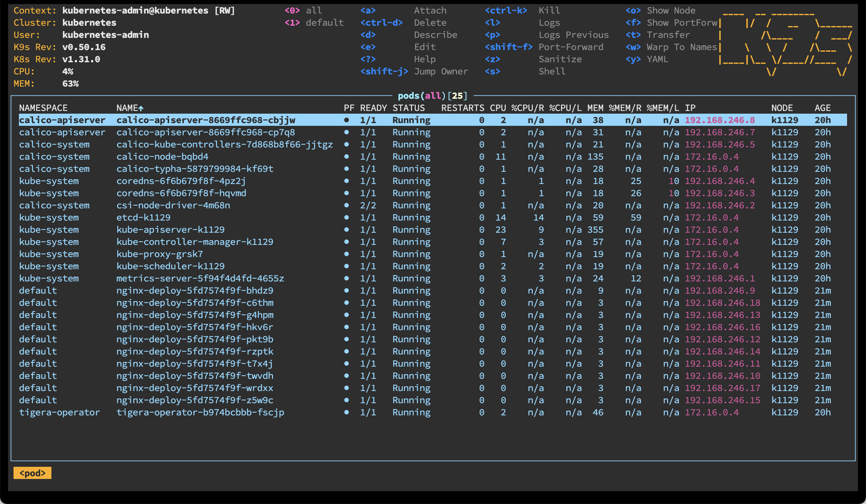The height and width of the screenshot is (504, 866).
Task: Select the coredns-6f6b679f8f-hqvmd pod
Action: (x=181, y=193)
